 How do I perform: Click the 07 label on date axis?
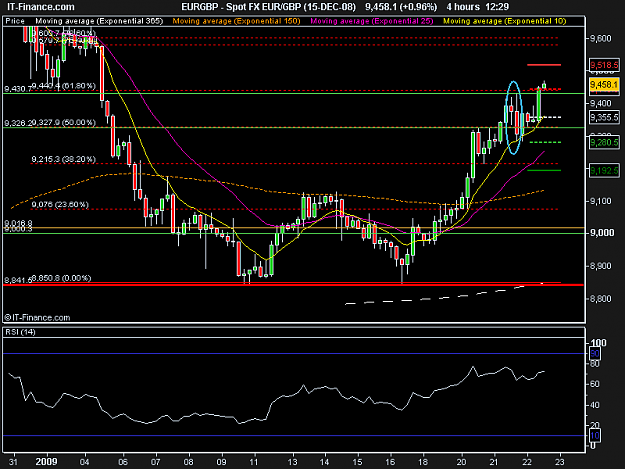155,462
